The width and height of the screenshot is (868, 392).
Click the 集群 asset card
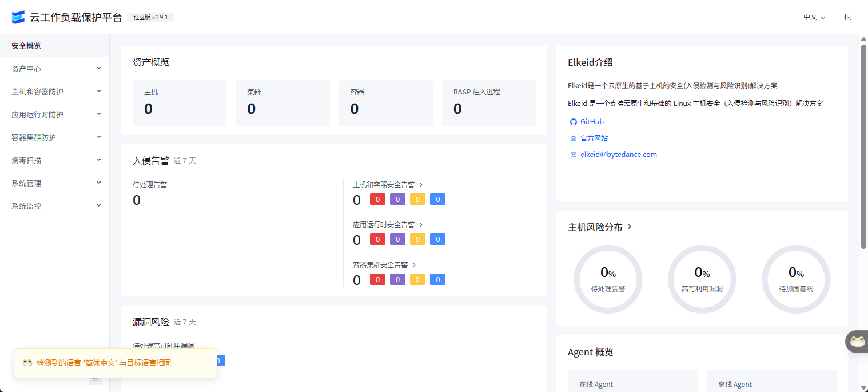[x=282, y=103]
